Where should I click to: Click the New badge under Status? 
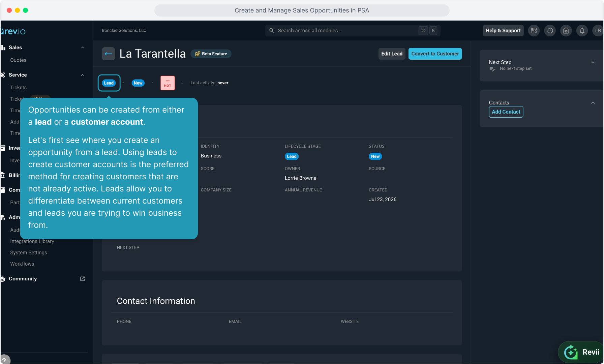coord(375,156)
